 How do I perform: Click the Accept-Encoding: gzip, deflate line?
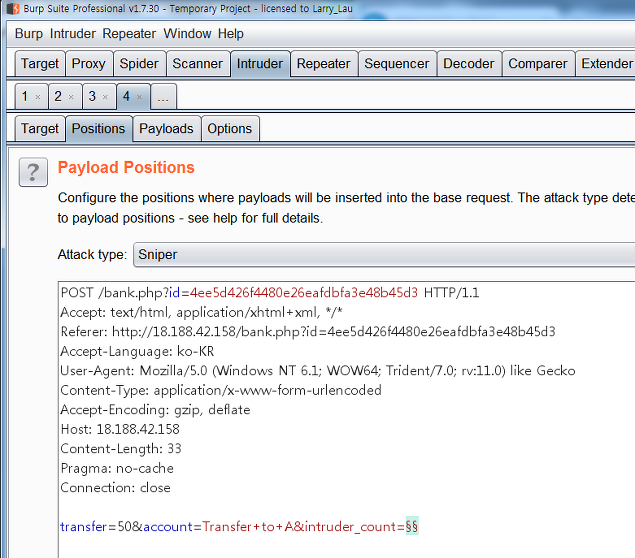click(x=155, y=409)
